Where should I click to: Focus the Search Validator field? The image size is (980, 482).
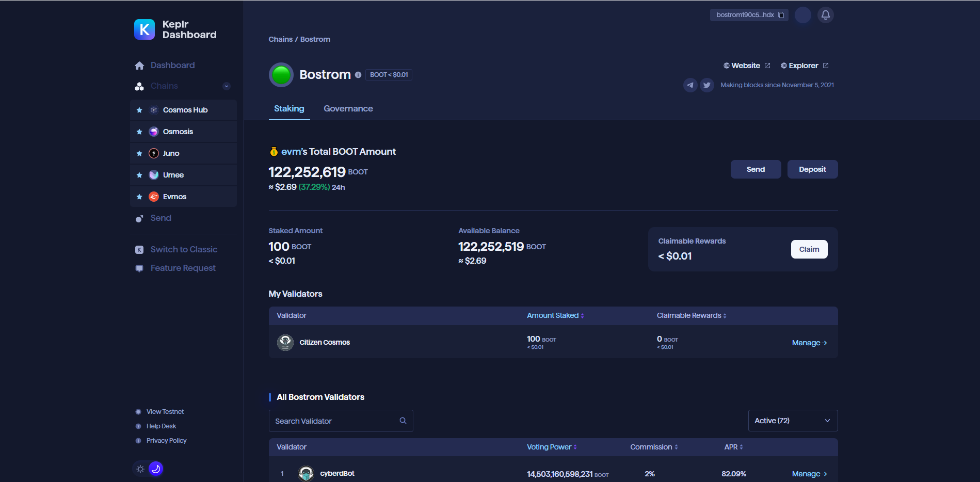click(341, 421)
